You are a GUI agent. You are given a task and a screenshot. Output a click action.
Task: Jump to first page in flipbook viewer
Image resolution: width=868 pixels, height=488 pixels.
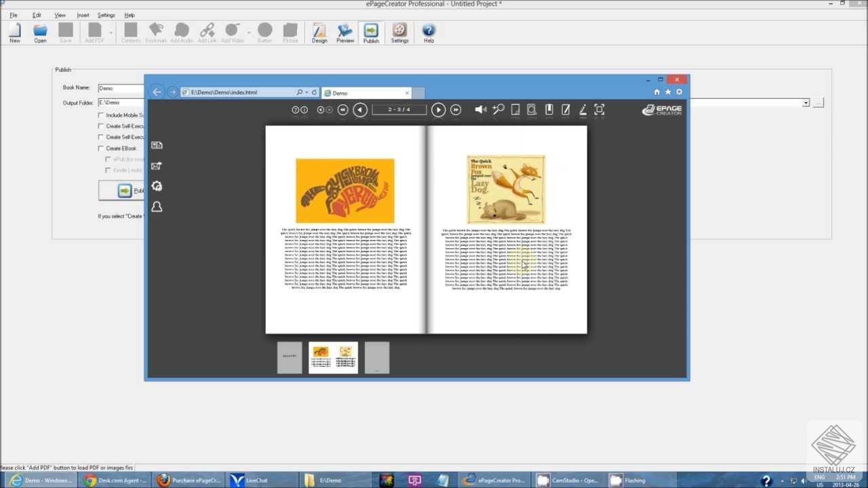(342, 110)
